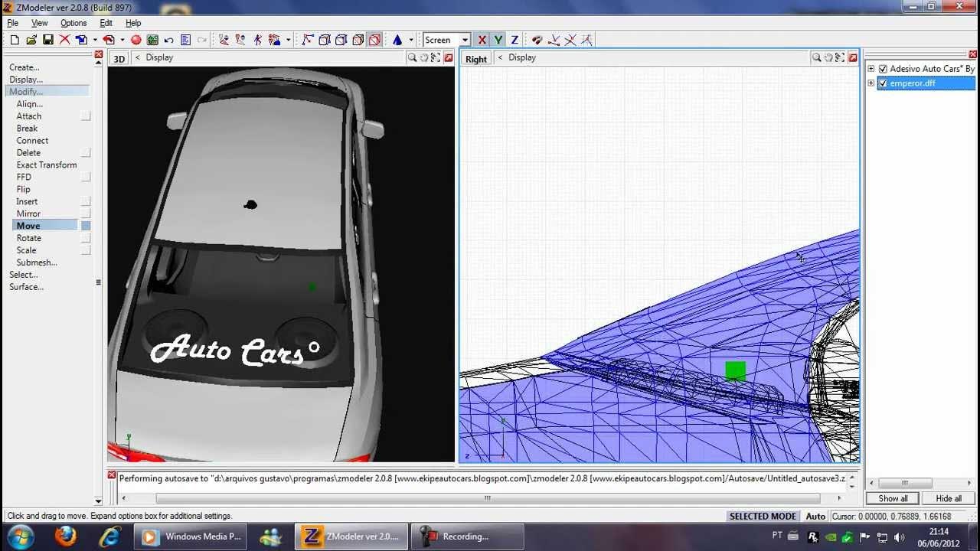This screenshot has width=980, height=551.
Task: Expand the Select... command group
Action: pos(23,275)
